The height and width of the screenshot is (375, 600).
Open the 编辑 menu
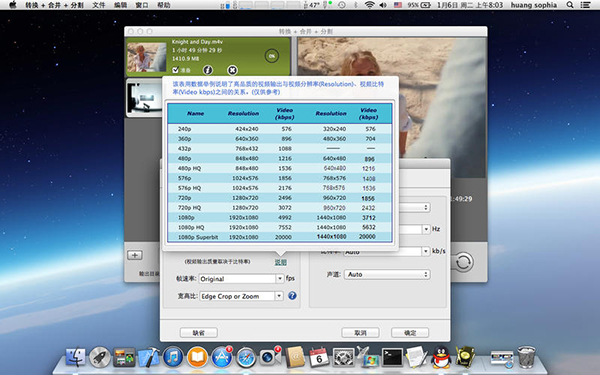(x=121, y=5)
